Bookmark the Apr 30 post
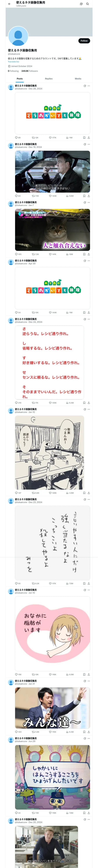This screenshot has width=98, height=868. (x=84, y=313)
